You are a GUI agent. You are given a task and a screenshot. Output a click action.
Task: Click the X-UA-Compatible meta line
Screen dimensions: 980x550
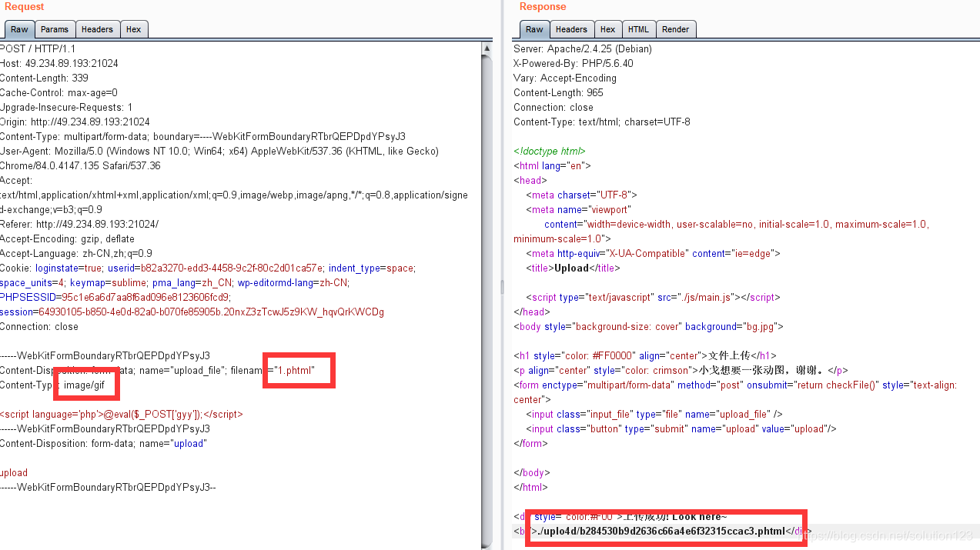[x=654, y=253]
